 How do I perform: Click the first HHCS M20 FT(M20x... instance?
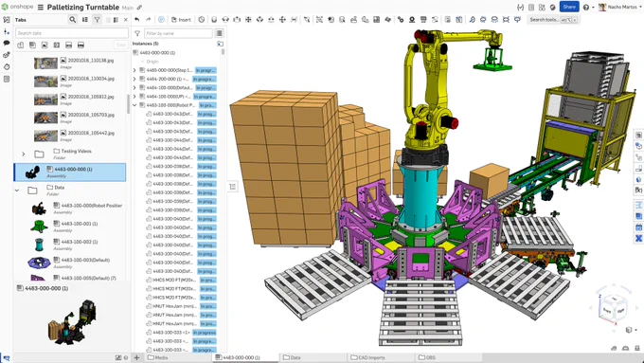[181, 280]
